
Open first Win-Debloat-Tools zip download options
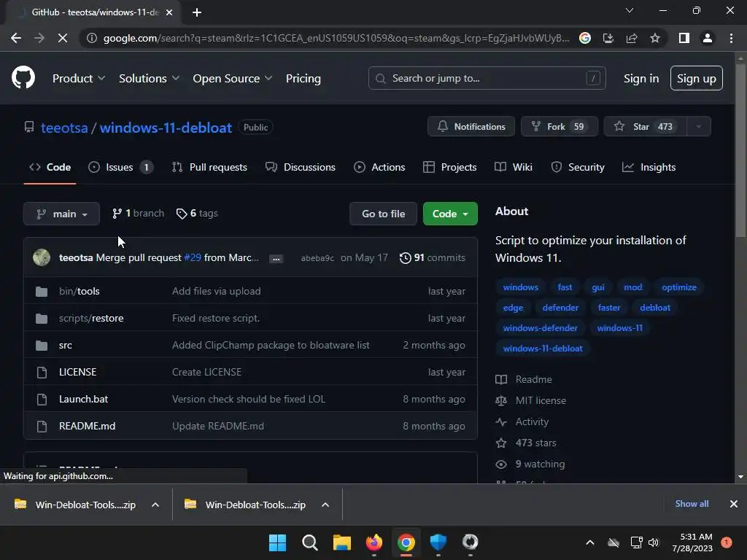(155, 505)
